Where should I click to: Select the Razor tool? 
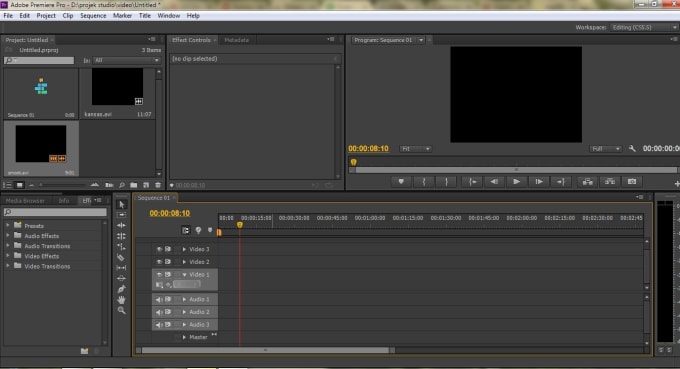click(x=121, y=258)
